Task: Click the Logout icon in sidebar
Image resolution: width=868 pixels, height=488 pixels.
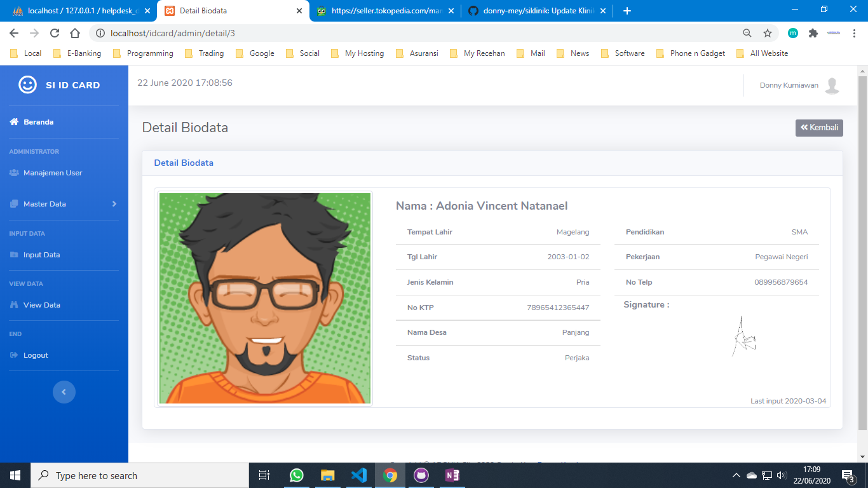Action: [x=14, y=355]
